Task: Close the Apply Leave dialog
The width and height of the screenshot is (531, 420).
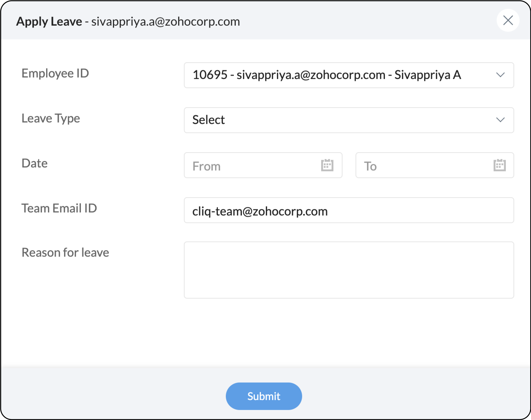Action: (508, 20)
